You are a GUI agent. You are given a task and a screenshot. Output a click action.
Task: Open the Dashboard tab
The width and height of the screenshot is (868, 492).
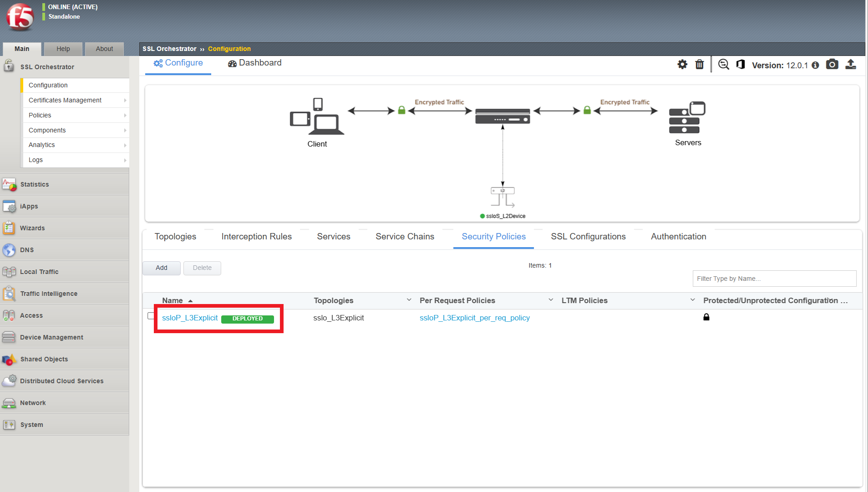pos(255,63)
